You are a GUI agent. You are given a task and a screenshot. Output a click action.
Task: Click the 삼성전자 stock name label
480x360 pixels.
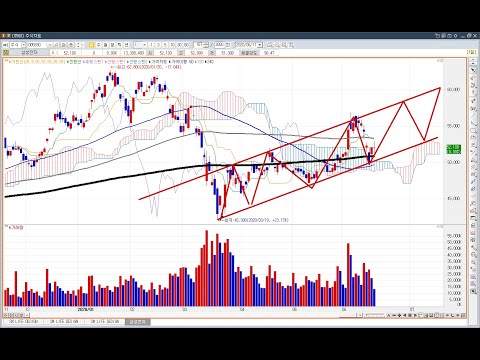click(x=29, y=53)
